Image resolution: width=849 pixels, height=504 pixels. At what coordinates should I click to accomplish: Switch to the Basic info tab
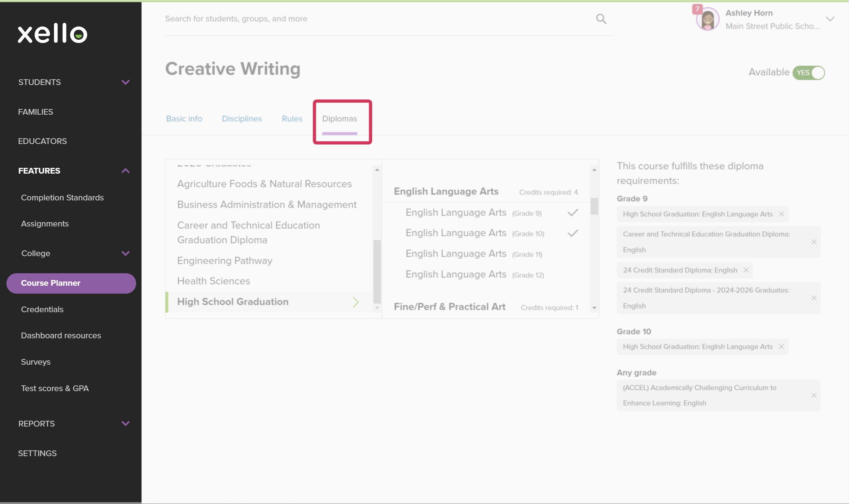pyautogui.click(x=184, y=119)
